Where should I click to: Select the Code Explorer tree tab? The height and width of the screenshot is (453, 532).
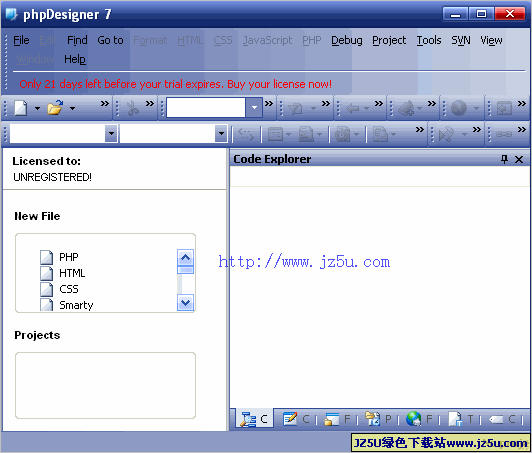point(254,419)
